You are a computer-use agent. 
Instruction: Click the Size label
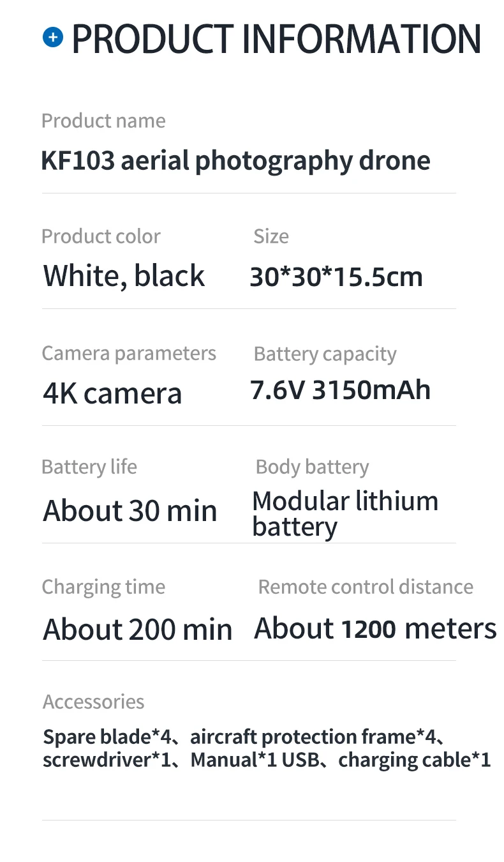click(x=271, y=236)
